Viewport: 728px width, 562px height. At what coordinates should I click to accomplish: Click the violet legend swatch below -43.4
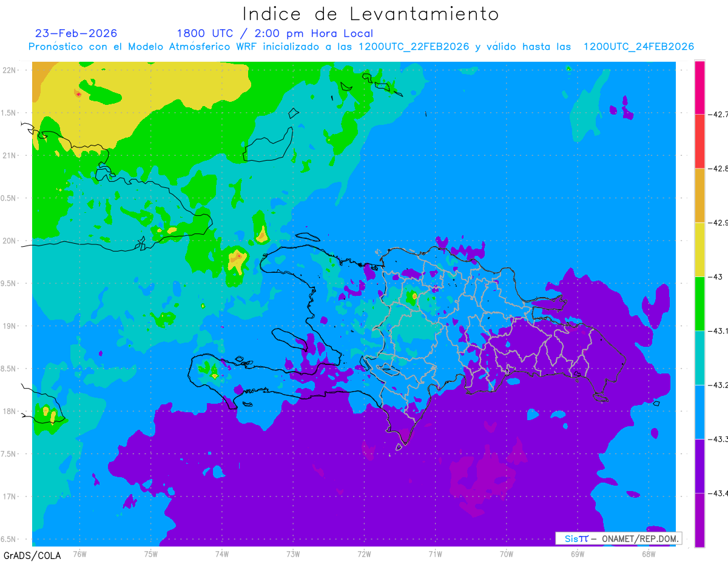[699, 520]
